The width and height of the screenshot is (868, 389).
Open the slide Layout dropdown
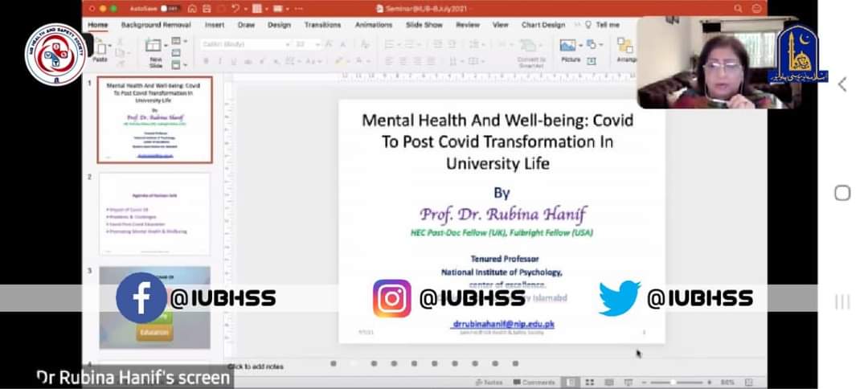pyautogui.click(x=178, y=41)
